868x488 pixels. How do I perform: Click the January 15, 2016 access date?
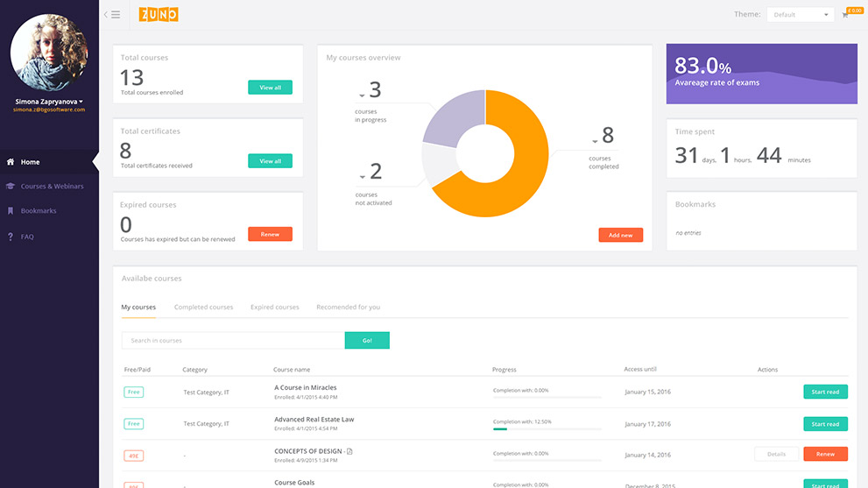click(x=647, y=392)
